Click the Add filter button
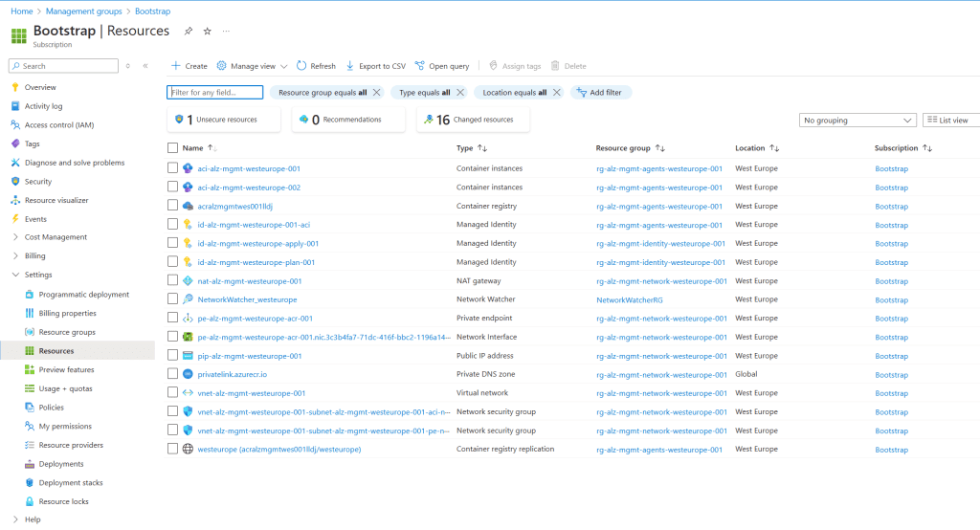Image resolution: width=980 pixels, height=530 pixels. pos(601,93)
